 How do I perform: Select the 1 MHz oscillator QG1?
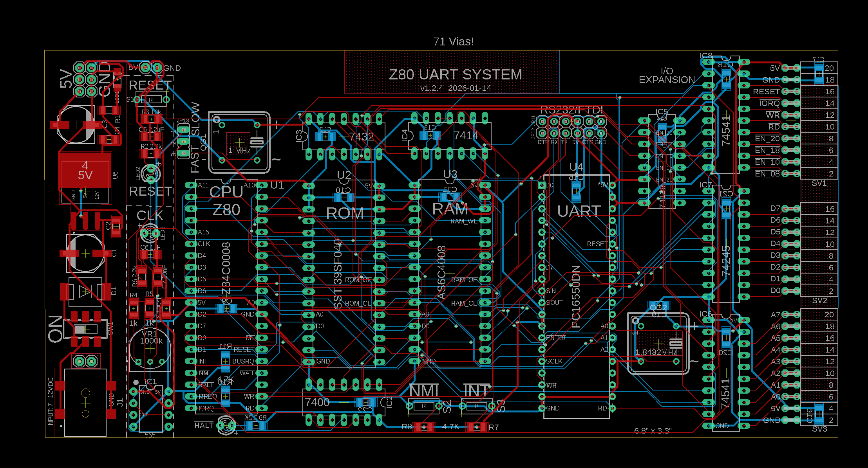click(239, 142)
